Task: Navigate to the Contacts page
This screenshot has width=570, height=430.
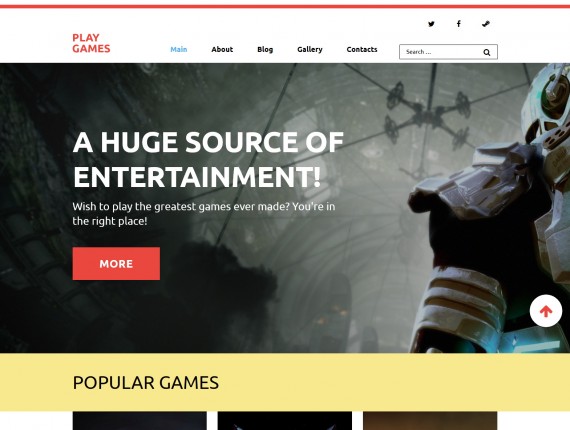Action: click(x=362, y=49)
